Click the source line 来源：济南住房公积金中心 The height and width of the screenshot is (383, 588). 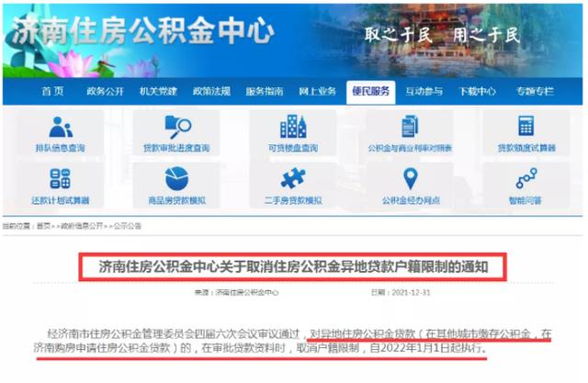tap(236, 292)
